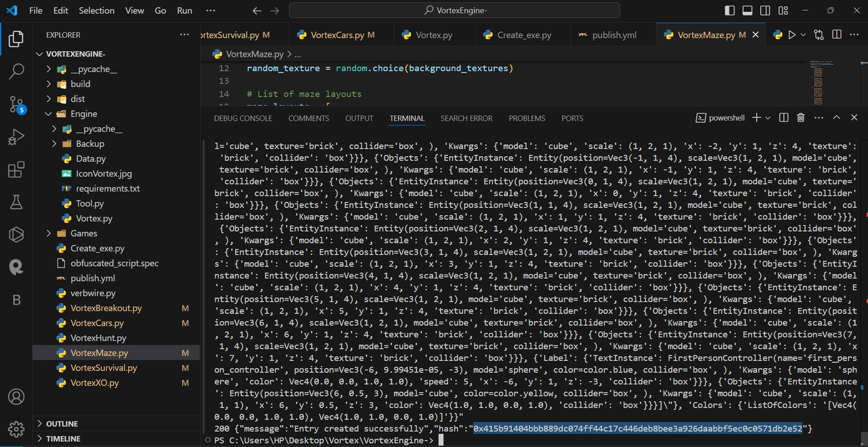
Task: Expand the build folder
Action: pyautogui.click(x=116, y=84)
